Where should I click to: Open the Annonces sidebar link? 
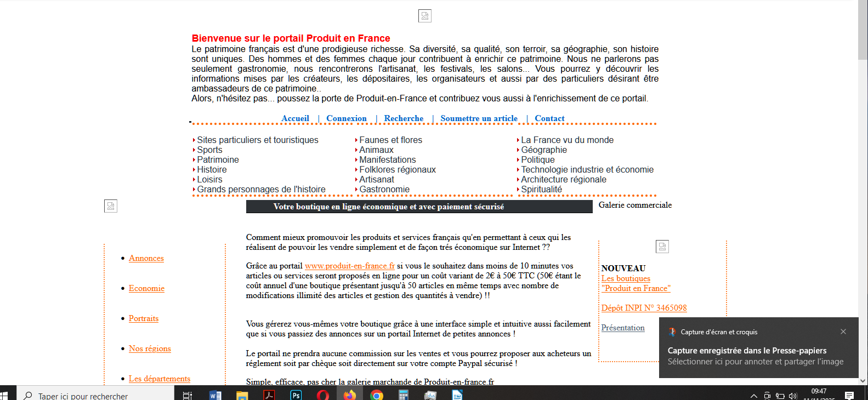(x=146, y=258)
